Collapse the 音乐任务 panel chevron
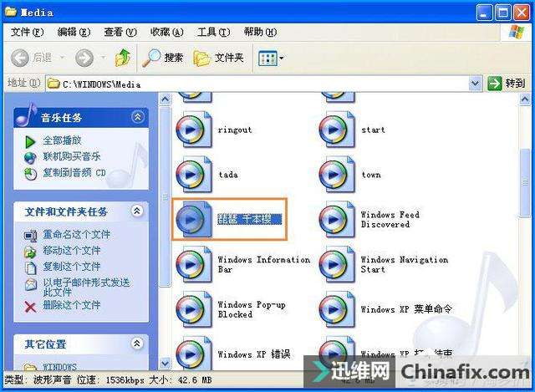Image resolution: width=535 pixels, height=392 pixels. pos(137,117)
